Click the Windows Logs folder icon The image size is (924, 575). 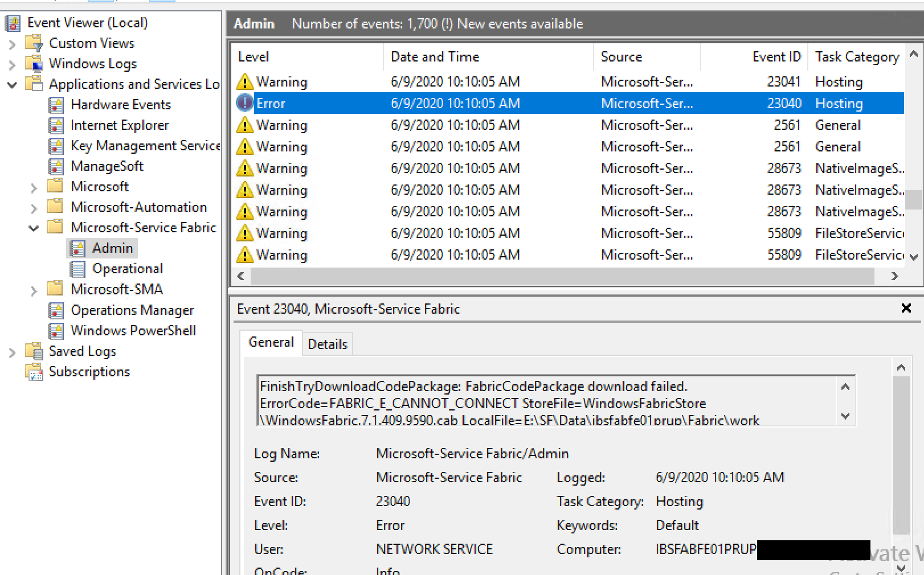(34, 64)
